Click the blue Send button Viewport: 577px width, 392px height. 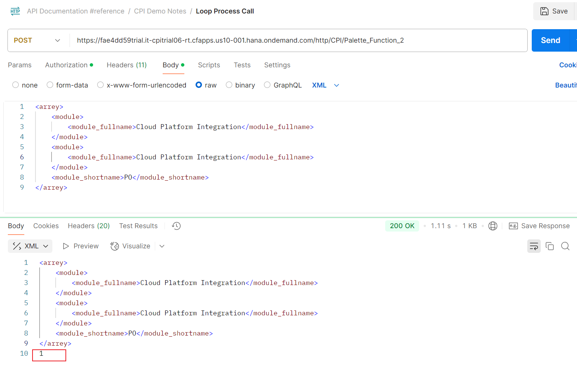[550, 40]
